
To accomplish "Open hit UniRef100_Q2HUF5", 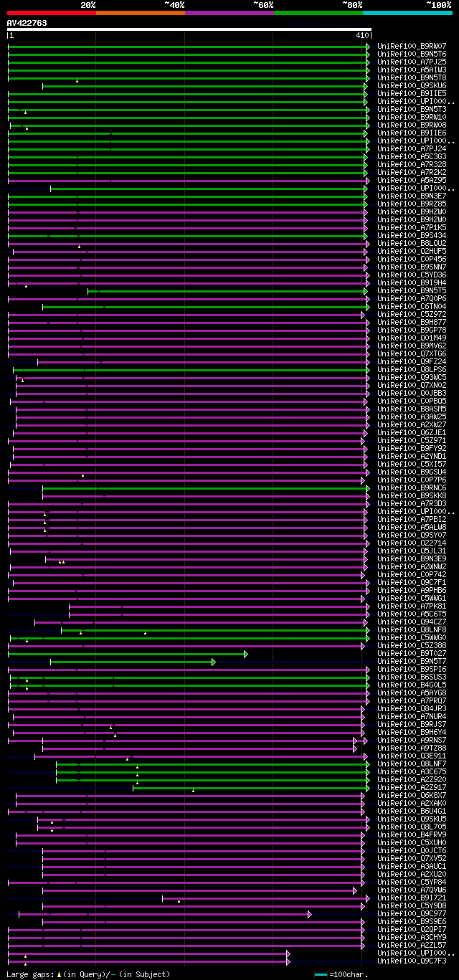I will tap(412, 252).
